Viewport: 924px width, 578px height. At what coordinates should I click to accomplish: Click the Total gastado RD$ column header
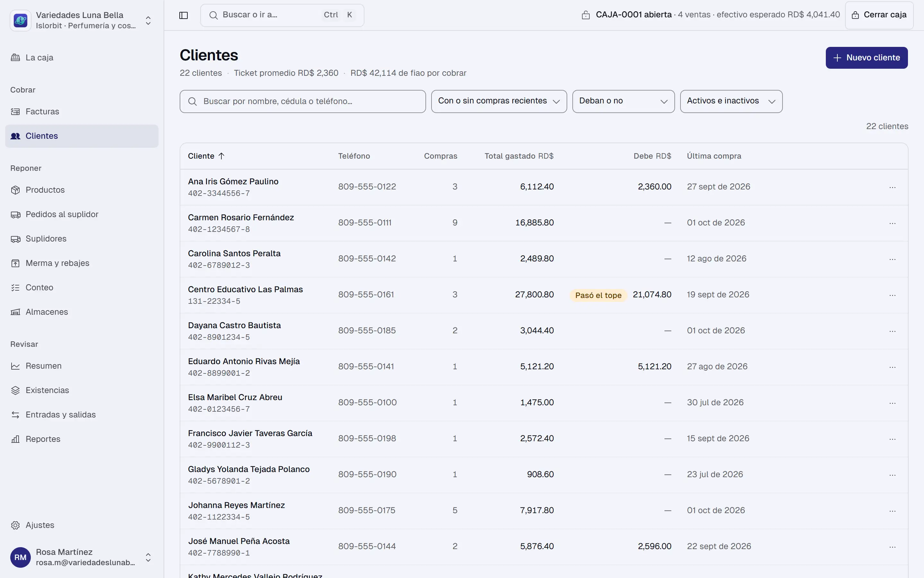pyautogui.click(x=519, y=156)
